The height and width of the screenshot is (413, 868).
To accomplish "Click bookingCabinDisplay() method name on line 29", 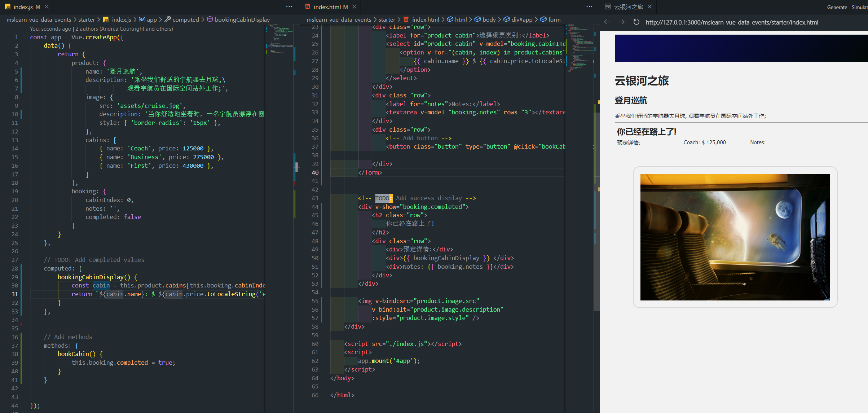I will click(x=94, y=277).
